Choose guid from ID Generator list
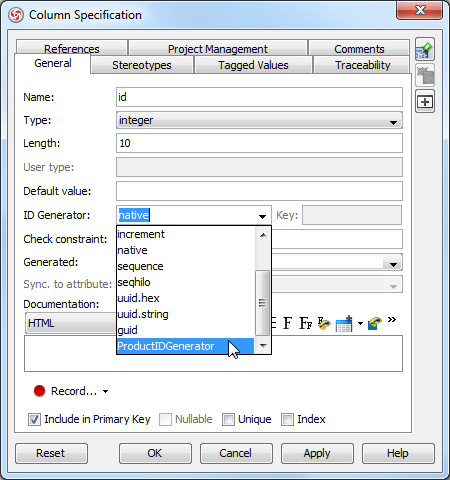The image size is (450, 480). [185, 330]
